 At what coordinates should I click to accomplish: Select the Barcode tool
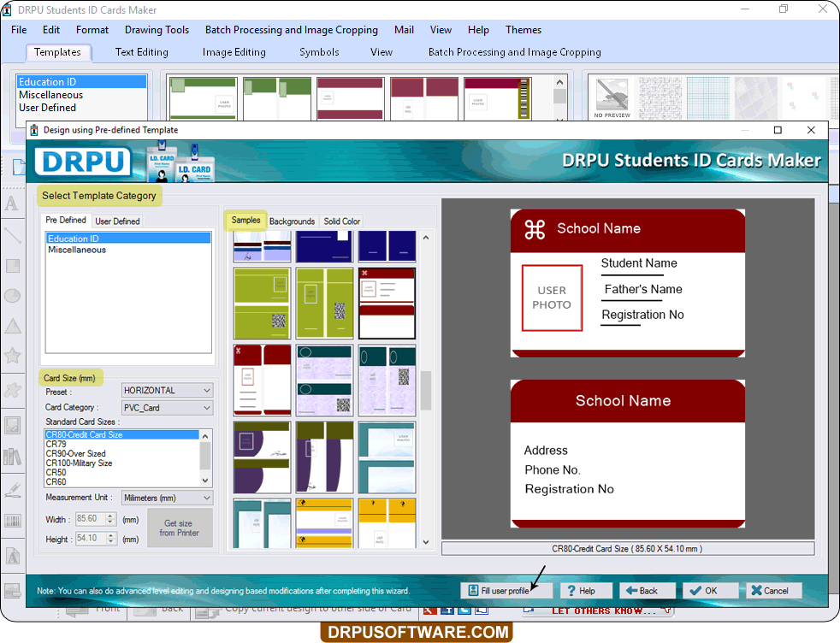tap(12, 521)
